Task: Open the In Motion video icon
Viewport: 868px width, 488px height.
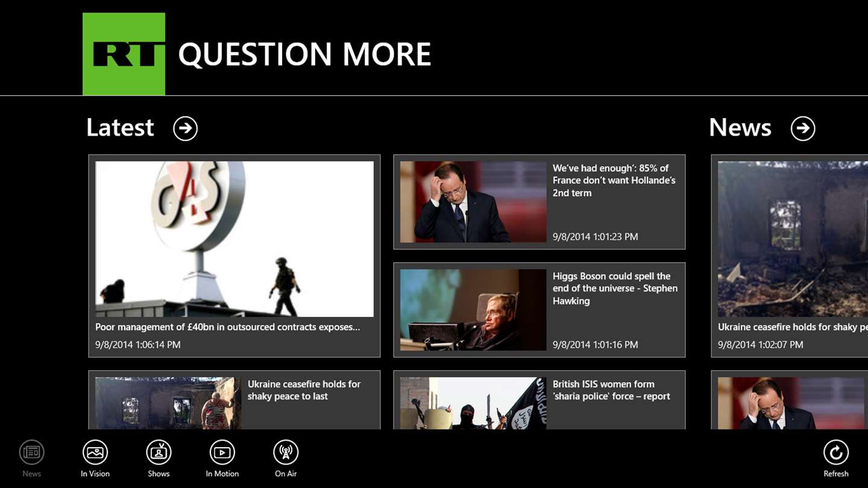Action: [222, 452]
